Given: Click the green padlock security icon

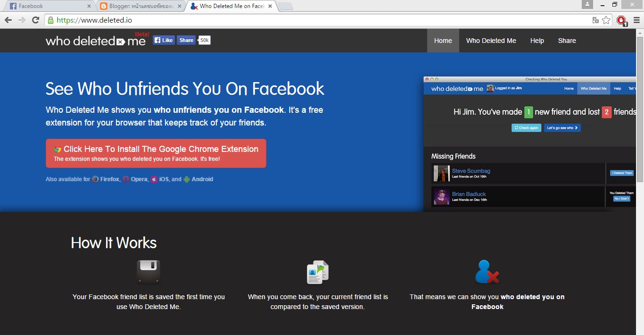Looking at the screenshot, I should click(x=50, y=20).
